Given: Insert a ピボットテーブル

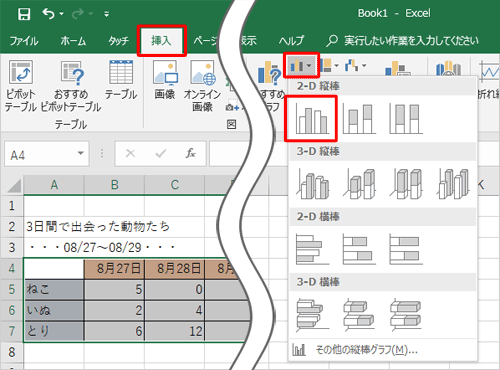Looking at the screenshot, I should point(20,86).
